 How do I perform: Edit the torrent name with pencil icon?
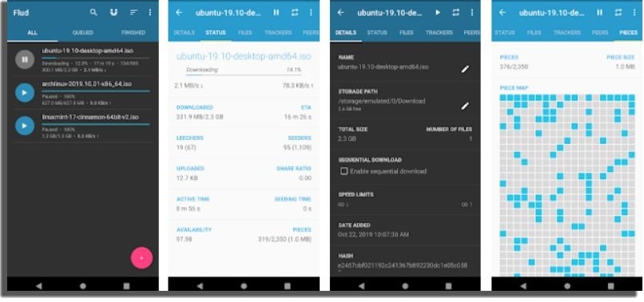464,69
